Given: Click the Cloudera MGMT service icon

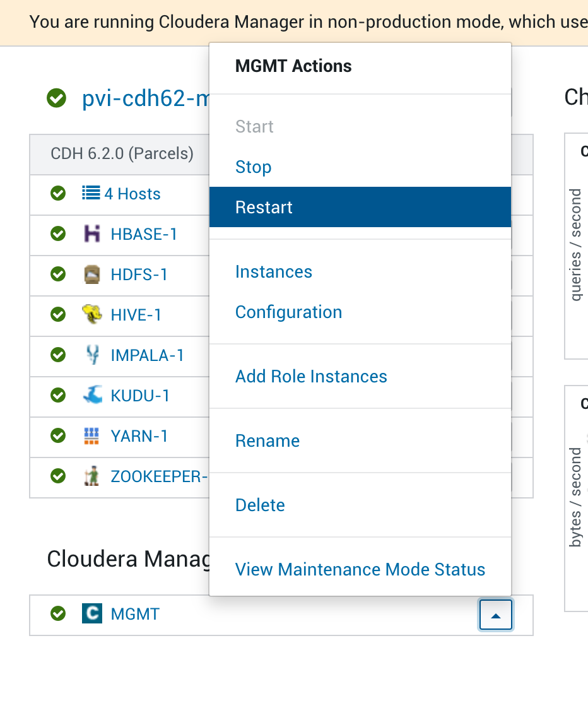Looking at the screenshot, I should (x=92, y=613).
